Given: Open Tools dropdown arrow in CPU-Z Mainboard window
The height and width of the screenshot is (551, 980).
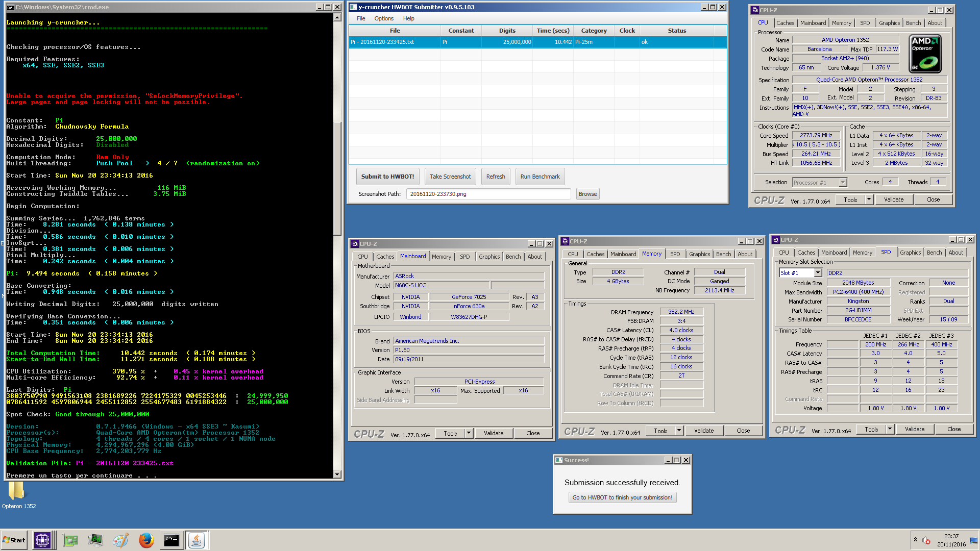Looking at the screenshot, I should (469, 433).
